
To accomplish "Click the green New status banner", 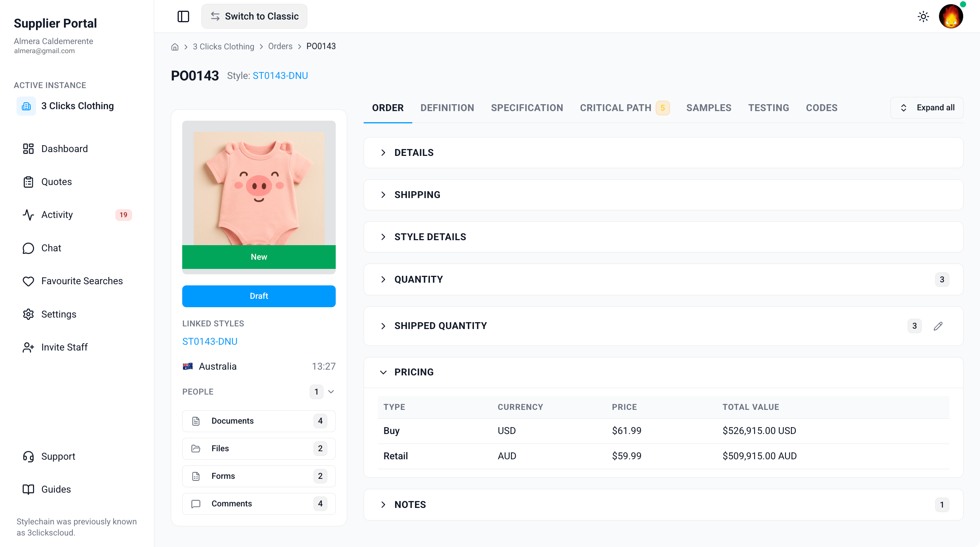I will click(259, 257).
